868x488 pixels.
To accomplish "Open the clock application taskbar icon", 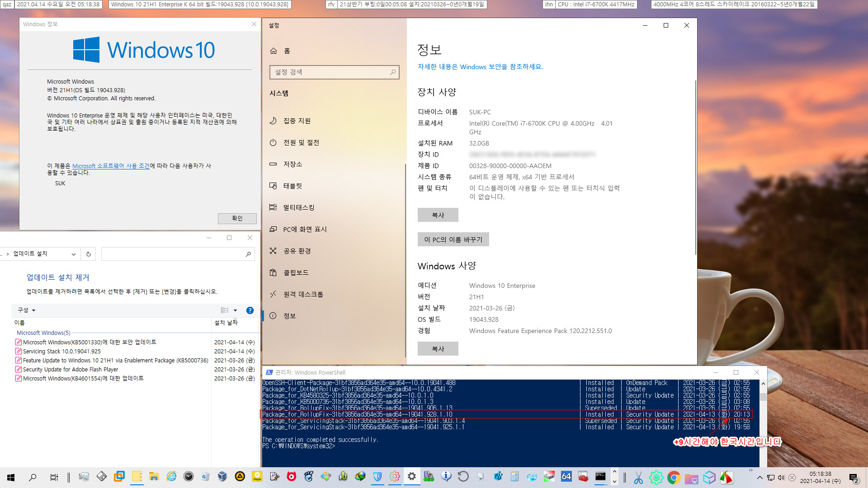I will (189, 476).
